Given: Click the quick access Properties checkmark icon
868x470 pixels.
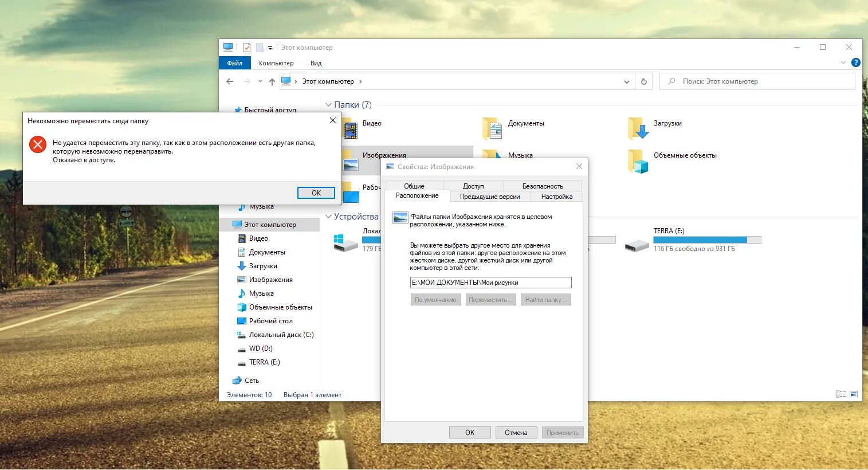Looking at the screenshot, I should (247, 48).
